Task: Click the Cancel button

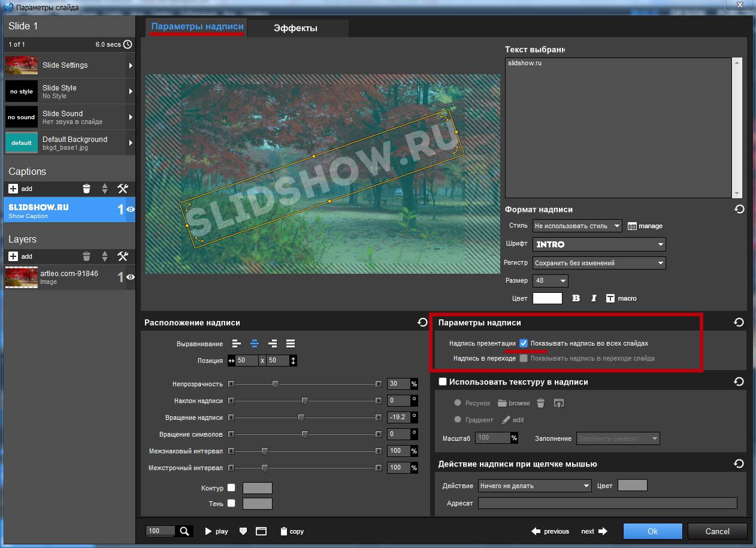Action: pos(717,531)
